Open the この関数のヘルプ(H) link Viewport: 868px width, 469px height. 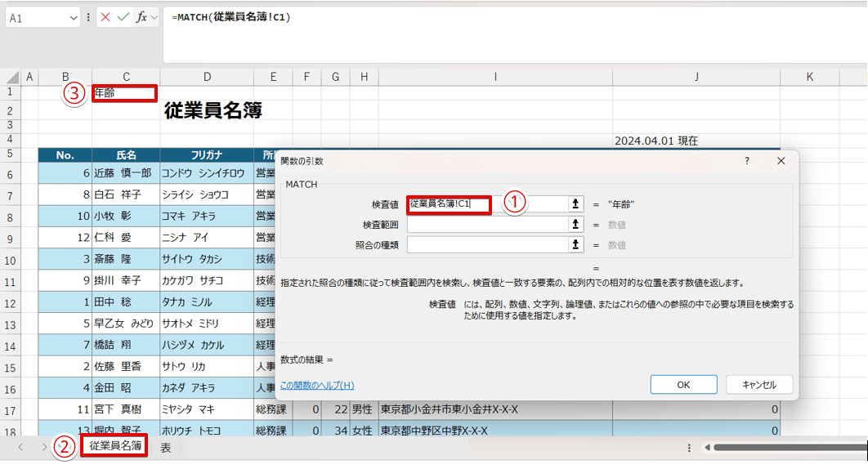[317, 385]
